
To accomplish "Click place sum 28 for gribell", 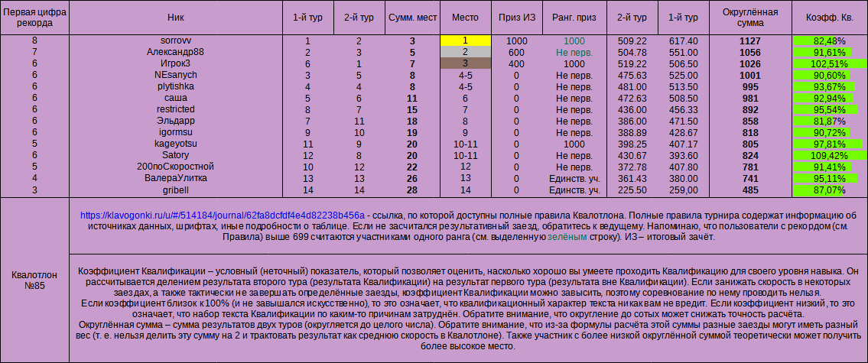I will pyautogui.click(x=413, y=190).
